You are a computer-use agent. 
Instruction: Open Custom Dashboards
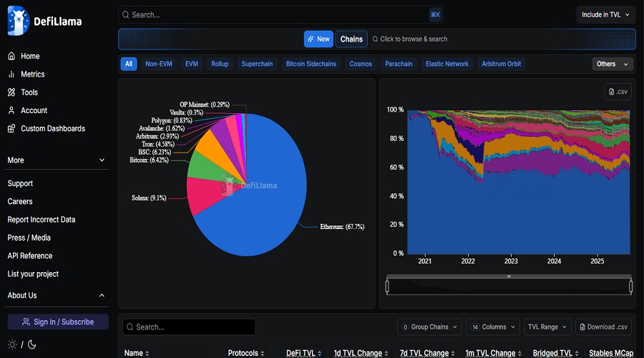pos(52,129)
